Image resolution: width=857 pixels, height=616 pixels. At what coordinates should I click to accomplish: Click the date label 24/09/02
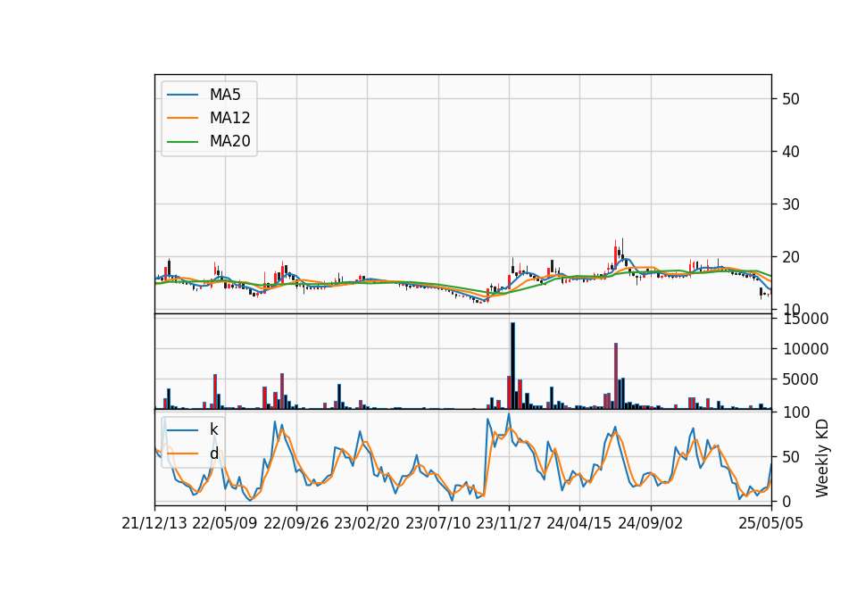tap(651, 523)
